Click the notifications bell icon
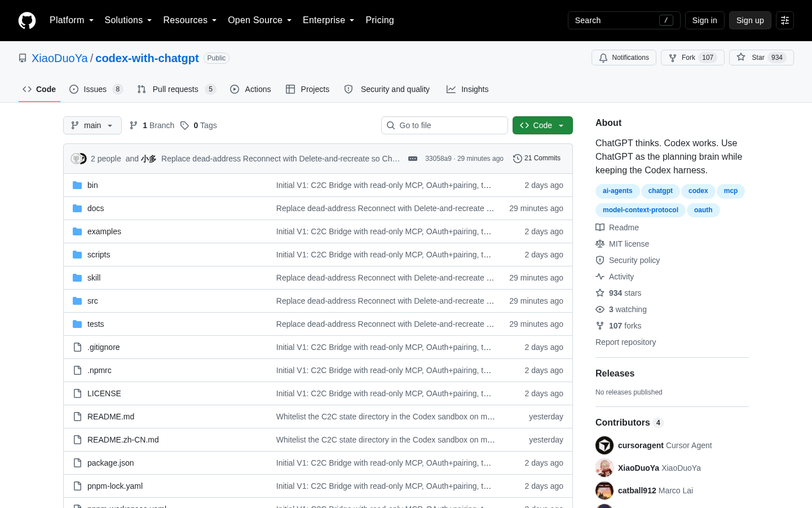The image size is (812, 508). tap(603, 58)
